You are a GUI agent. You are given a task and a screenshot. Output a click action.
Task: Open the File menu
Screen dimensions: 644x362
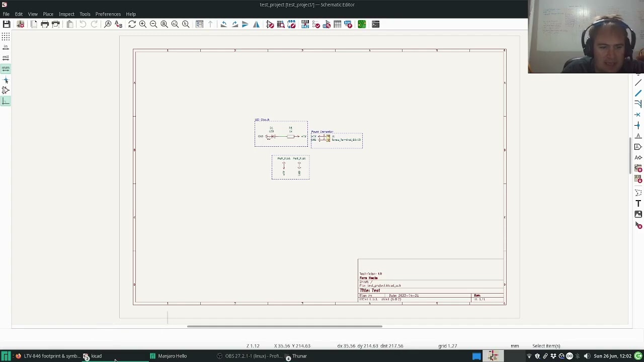6,14
